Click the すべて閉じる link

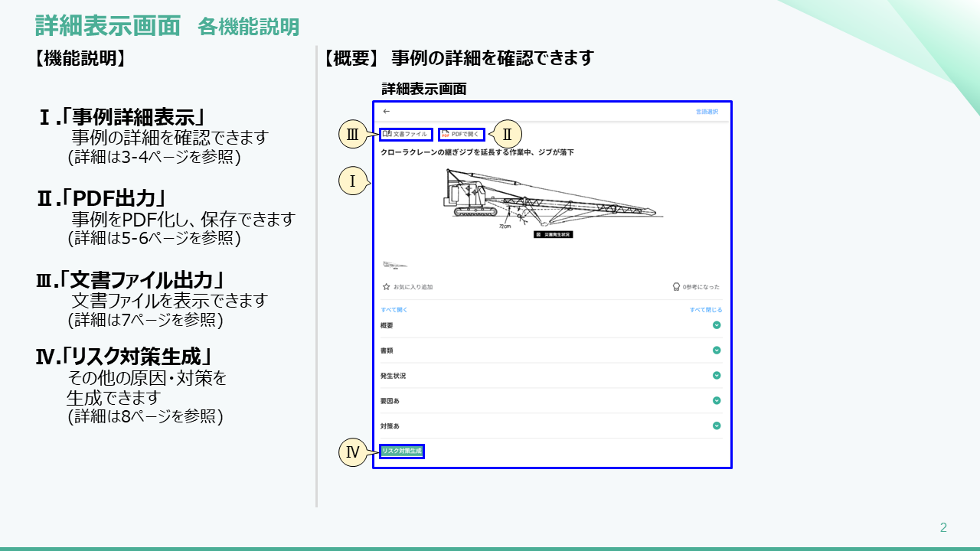tap(705, 310)
